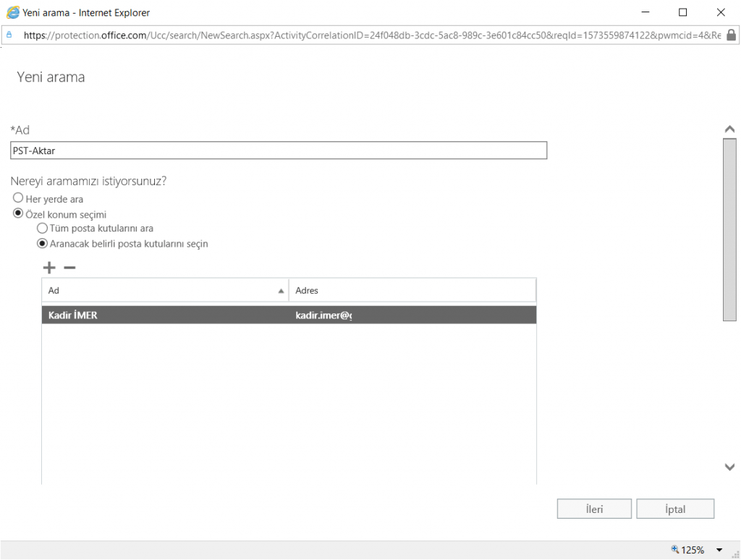Minimize the Internet Explorer window
The image size is (741, 560).
click(645, 12)
